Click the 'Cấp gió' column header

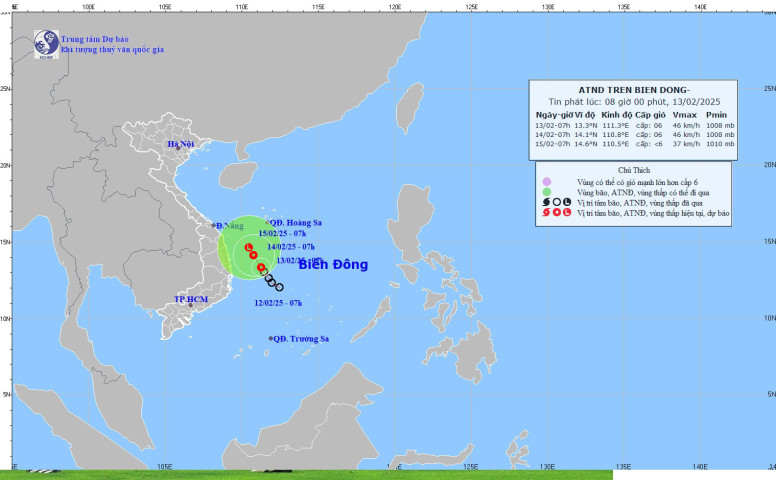650,115
